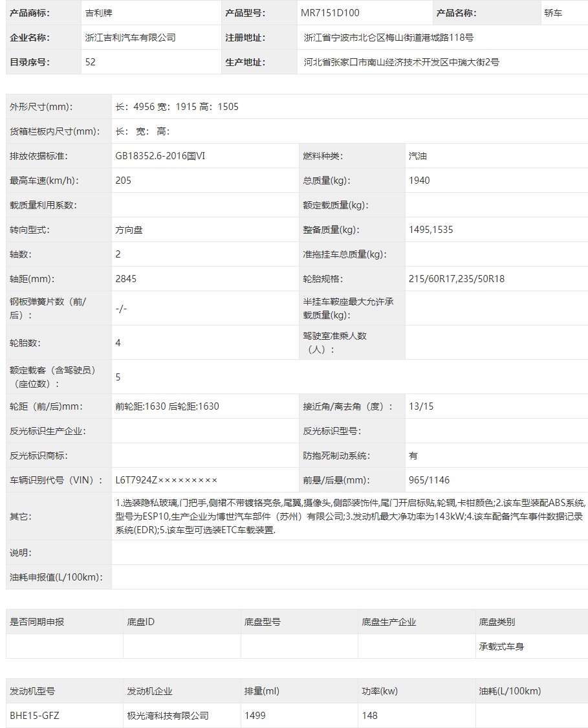Click the 发动机型号 column header
This screenshot has height=728, width=588.
coord(32,691)
